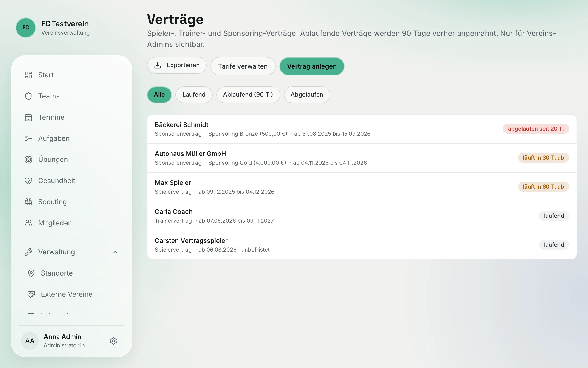Click the Übungen target icon

pos(28,160)
